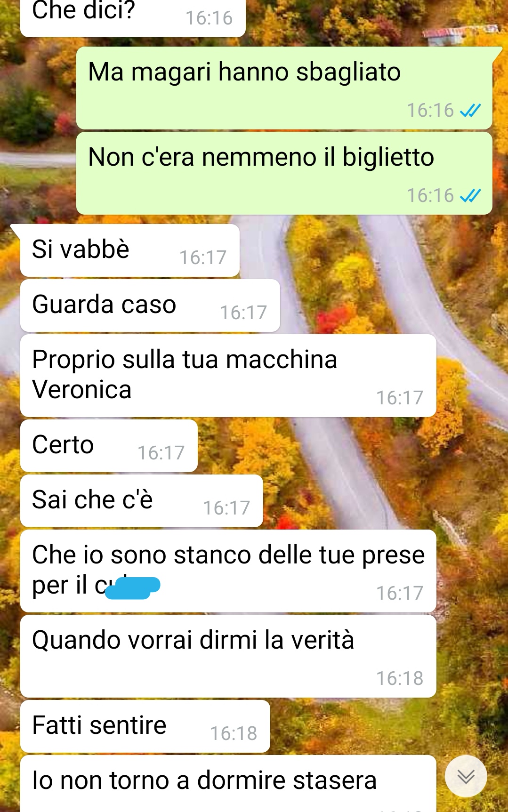Select the 'Sai che c'è' message
508x812 pixels.
tap(142, 500)
